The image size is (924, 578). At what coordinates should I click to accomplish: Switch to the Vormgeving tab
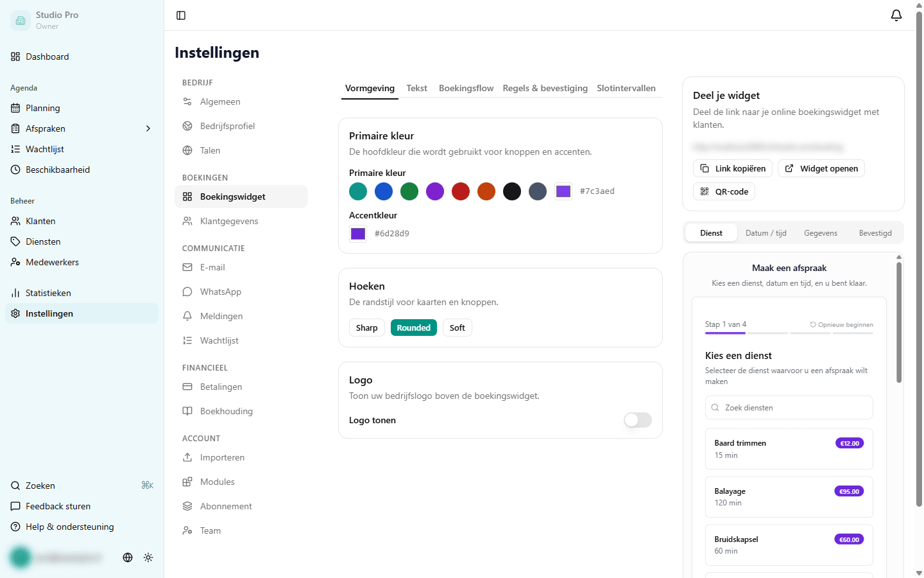370,89
